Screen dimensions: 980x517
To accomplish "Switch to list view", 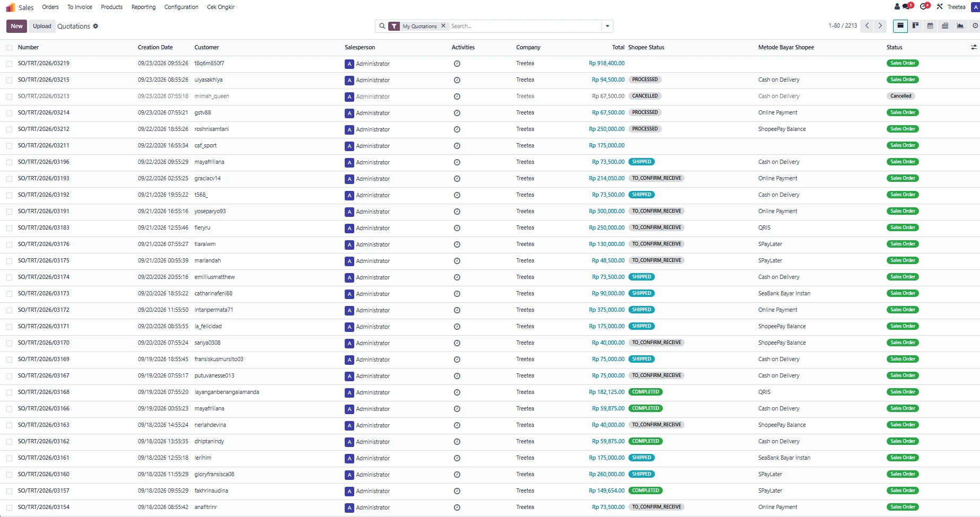I will coord(900,25).
